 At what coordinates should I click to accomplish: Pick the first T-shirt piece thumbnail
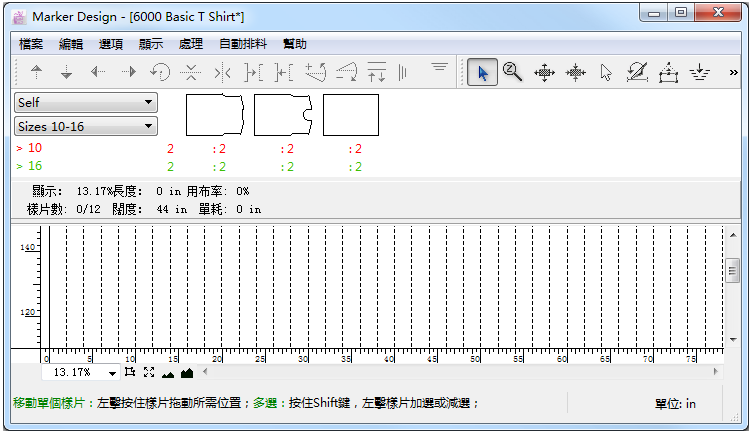click(215, 115)
